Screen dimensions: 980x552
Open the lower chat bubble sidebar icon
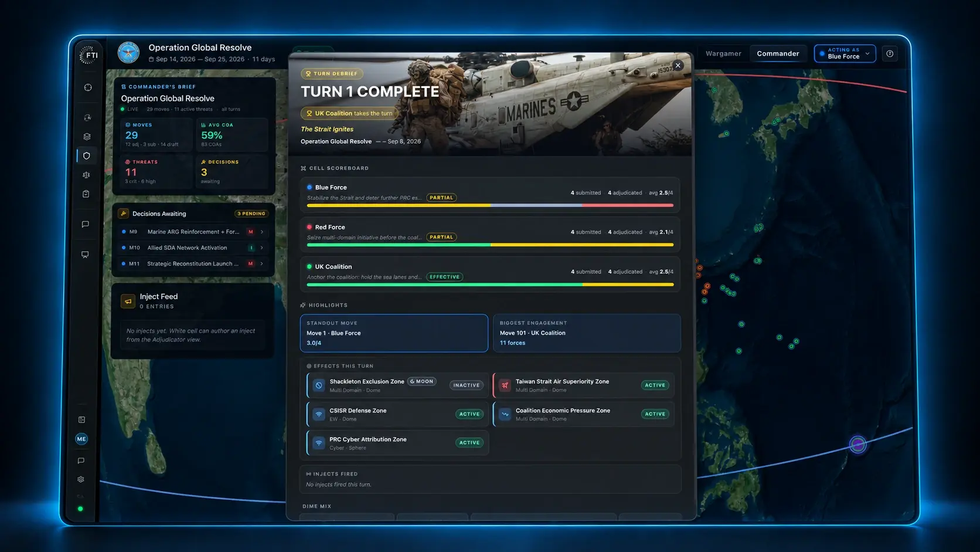point(81,460)
